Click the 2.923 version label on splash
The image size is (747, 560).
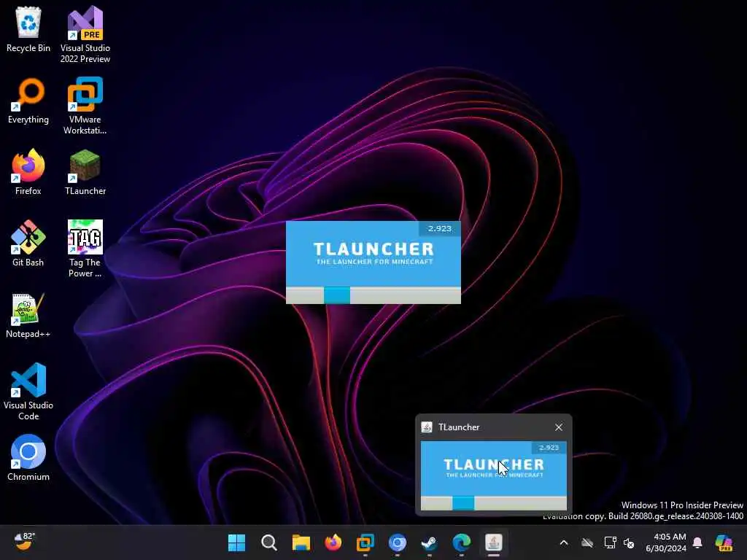439,228
